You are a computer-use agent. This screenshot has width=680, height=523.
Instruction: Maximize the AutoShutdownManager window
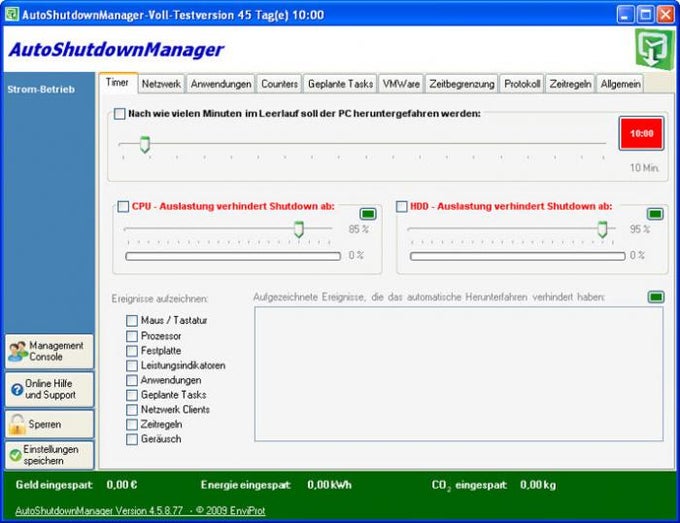click(645, 14)
